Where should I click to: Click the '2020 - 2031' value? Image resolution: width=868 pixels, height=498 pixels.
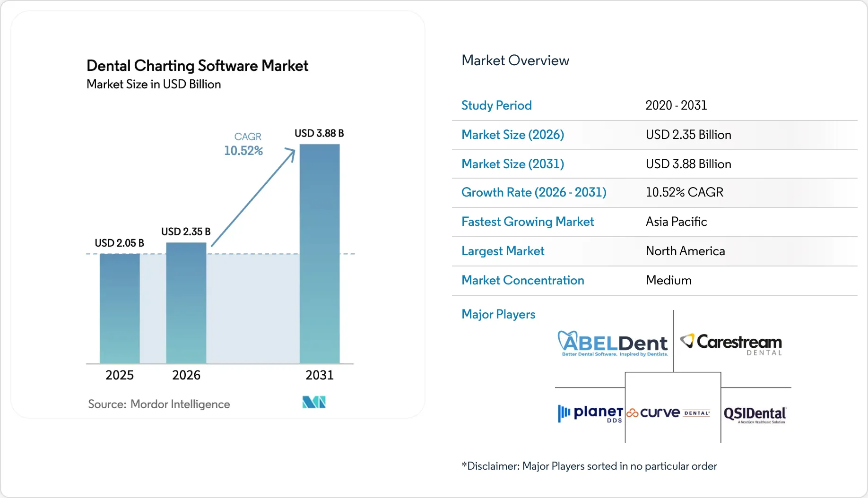click(x=677, y=105)
